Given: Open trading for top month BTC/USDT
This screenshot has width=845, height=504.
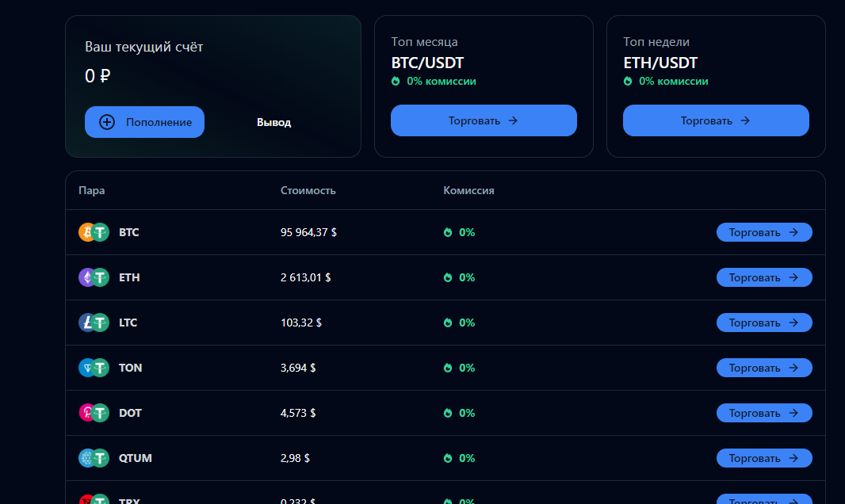Looking at the screenshot, I should (x=484, y=120).
